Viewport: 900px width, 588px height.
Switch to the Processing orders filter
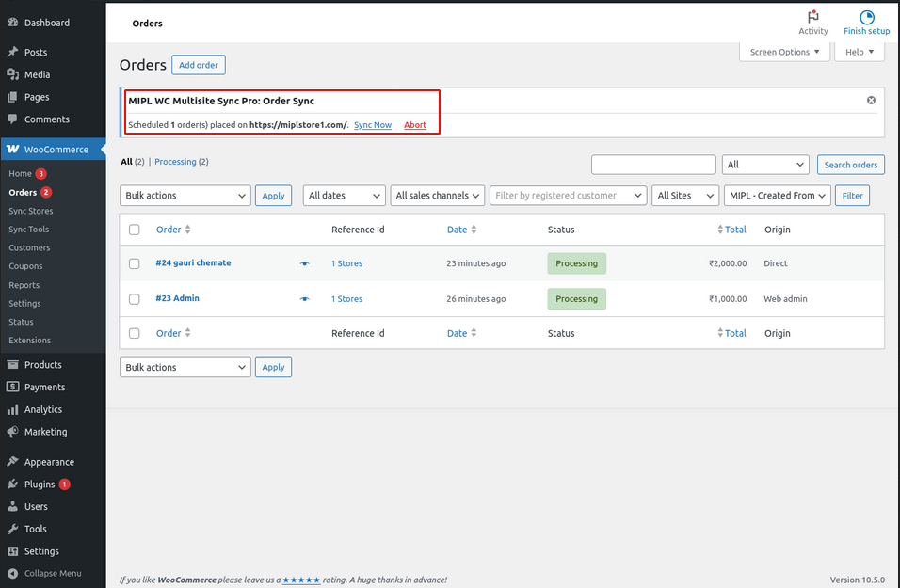(175, 162)
